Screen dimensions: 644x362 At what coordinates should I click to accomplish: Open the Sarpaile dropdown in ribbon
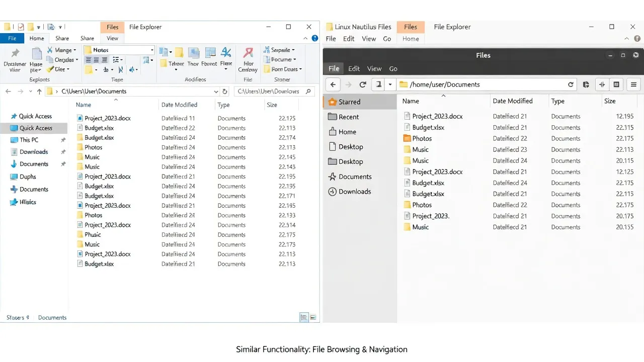(x=279, y=50)
